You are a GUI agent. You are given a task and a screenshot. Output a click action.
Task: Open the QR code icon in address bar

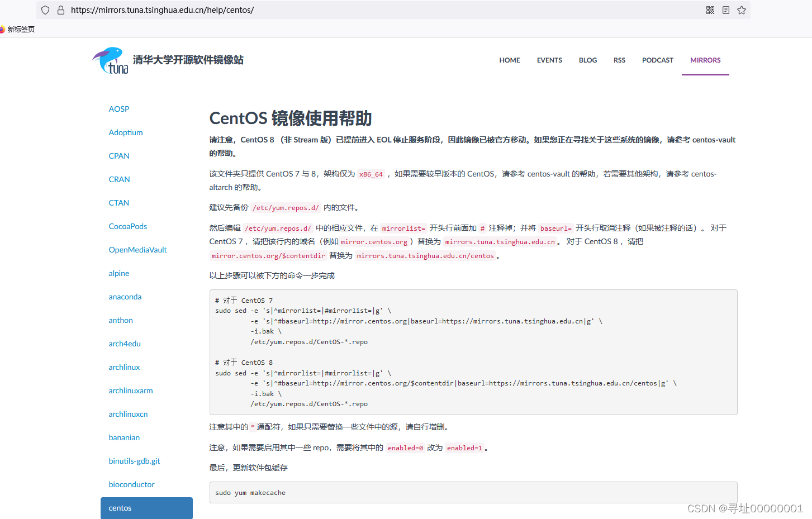pyautogui.click(x=710, y=10)
